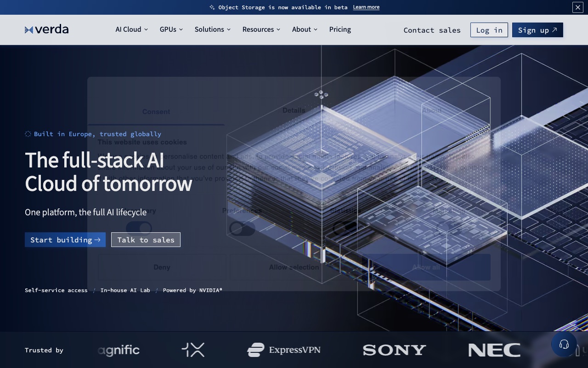Viewport: 588px width, 368px height.
Task: Open the Resources dropdown menu
Action: (x=261, y=29)
